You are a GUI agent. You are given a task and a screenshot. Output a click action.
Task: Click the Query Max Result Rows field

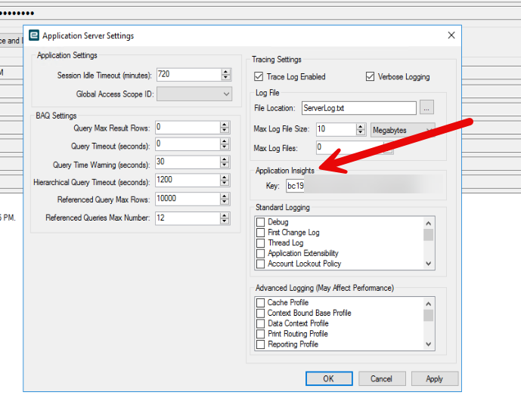pos(188,128)
